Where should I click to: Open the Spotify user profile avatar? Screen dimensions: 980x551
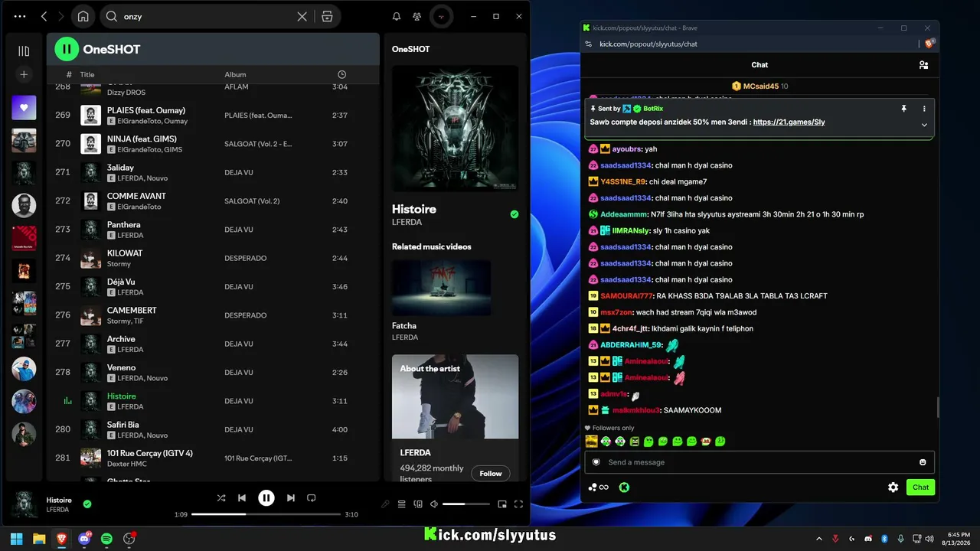point(440,16)
